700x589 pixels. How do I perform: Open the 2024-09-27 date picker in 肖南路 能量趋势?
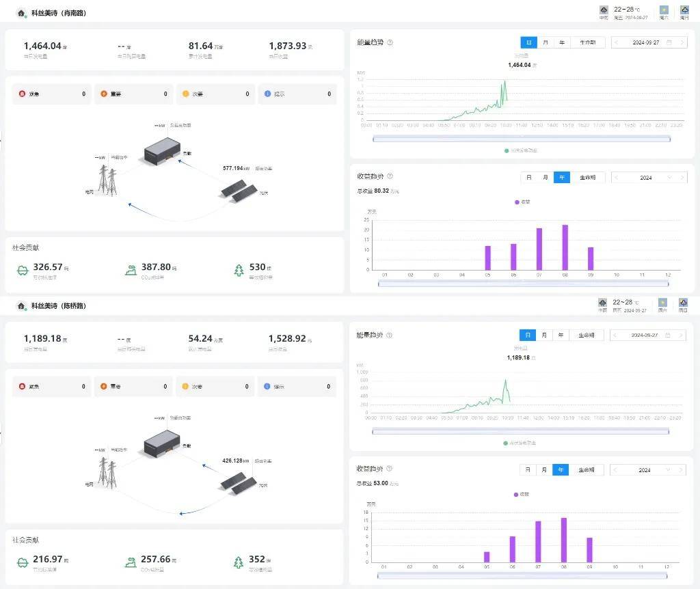point(649,42)
